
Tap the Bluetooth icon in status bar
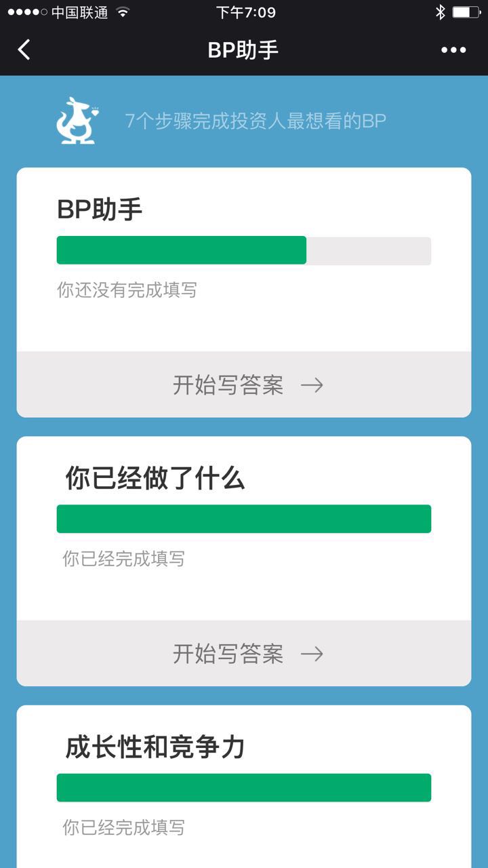pos(440,12)
